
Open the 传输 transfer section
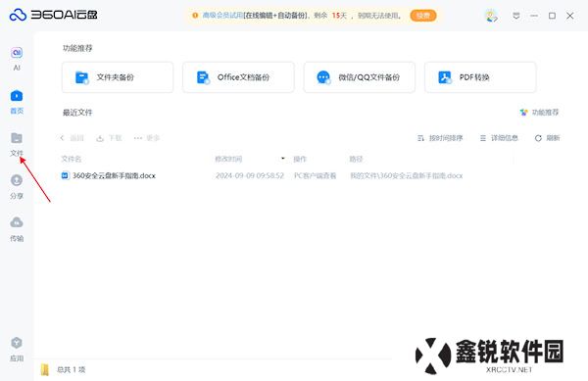pos(17,229)
